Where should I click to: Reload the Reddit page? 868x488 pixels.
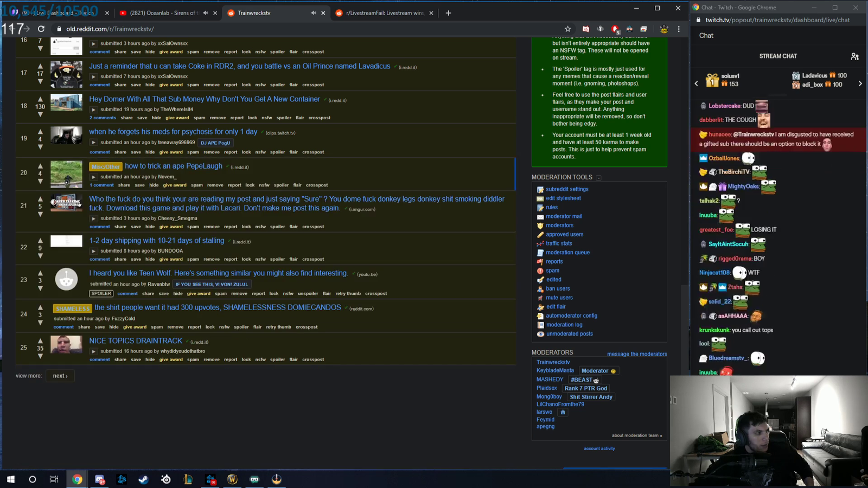click(x=41, y=29)
